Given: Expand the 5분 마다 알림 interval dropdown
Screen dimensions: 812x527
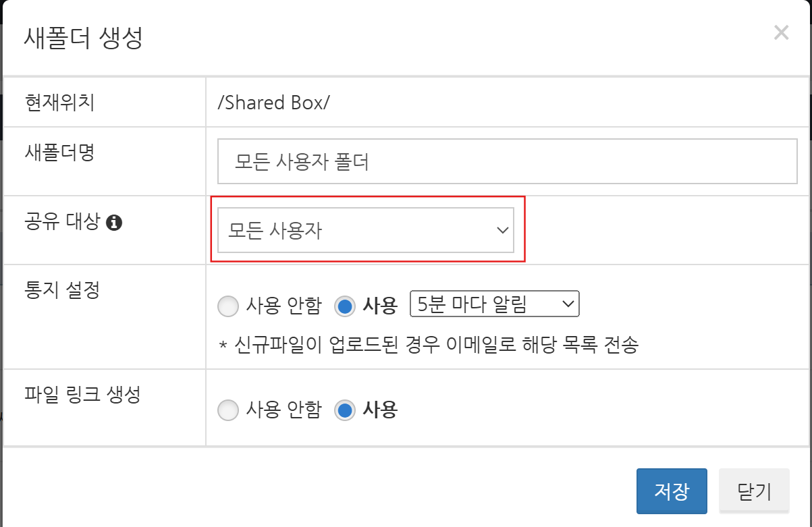Looking at the screenshot, I should pos(494,305).
